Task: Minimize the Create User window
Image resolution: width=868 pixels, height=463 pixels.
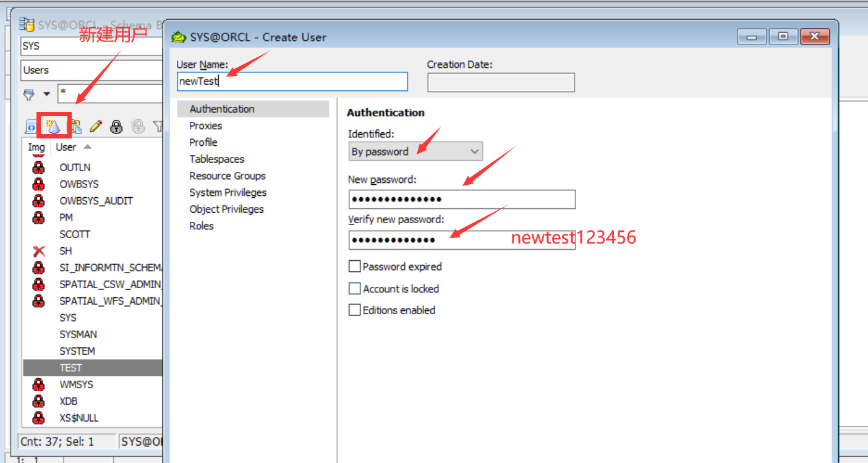Action: point(752,37)
